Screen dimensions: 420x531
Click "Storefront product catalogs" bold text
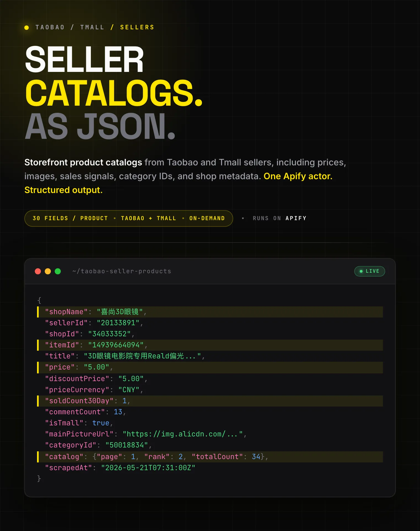83,162
